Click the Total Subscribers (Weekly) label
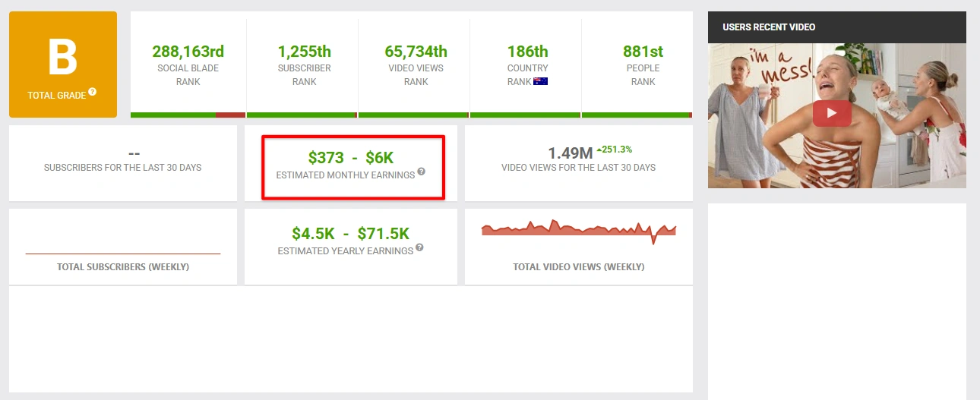Image resolution: width=980 pixels, height=400 pixels. click(x=123, y=267)
